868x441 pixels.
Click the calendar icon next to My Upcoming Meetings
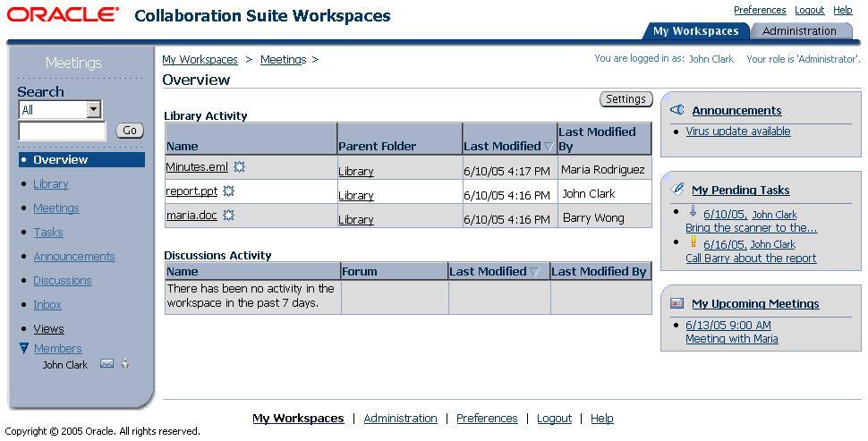(677, 303)
